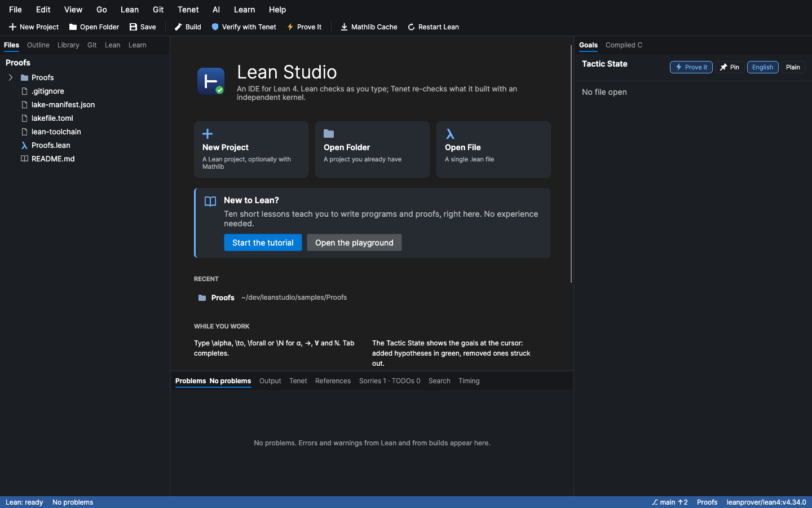Switch to the References panel tab
812x508 pixels.
coord(333,381)
